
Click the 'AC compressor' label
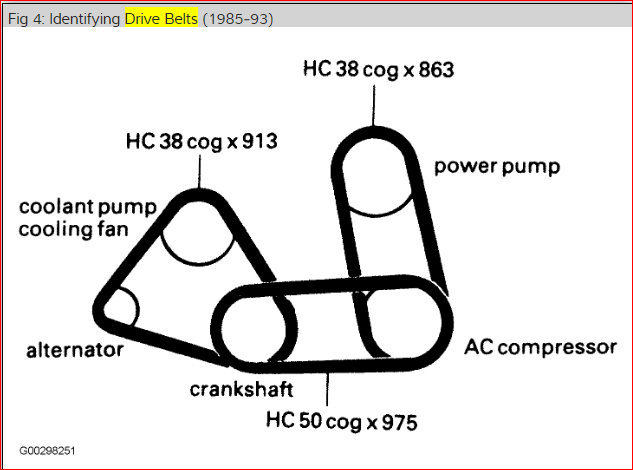[x=541, y=347]
